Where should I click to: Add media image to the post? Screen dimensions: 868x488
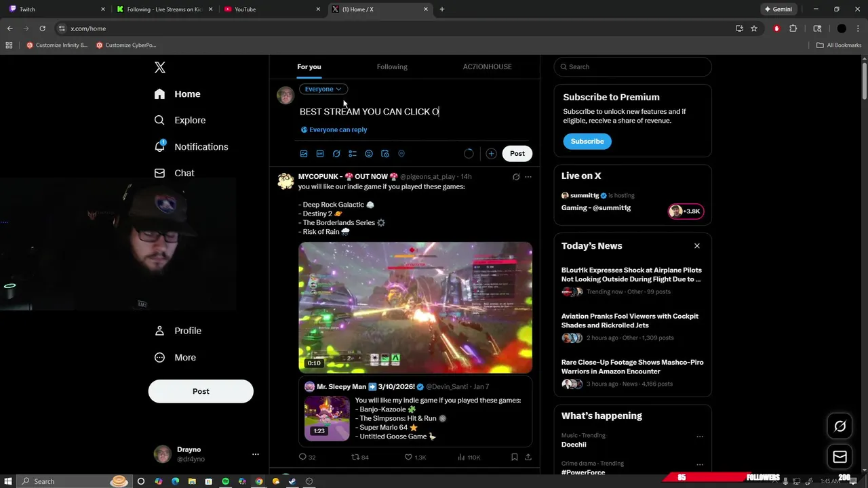(x=304, y=154)
